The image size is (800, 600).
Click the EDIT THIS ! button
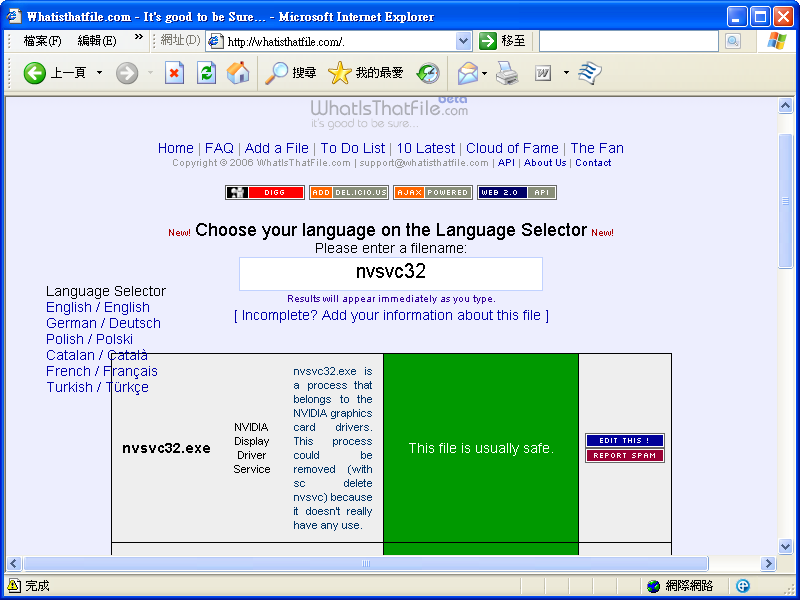tap(624, 440)
